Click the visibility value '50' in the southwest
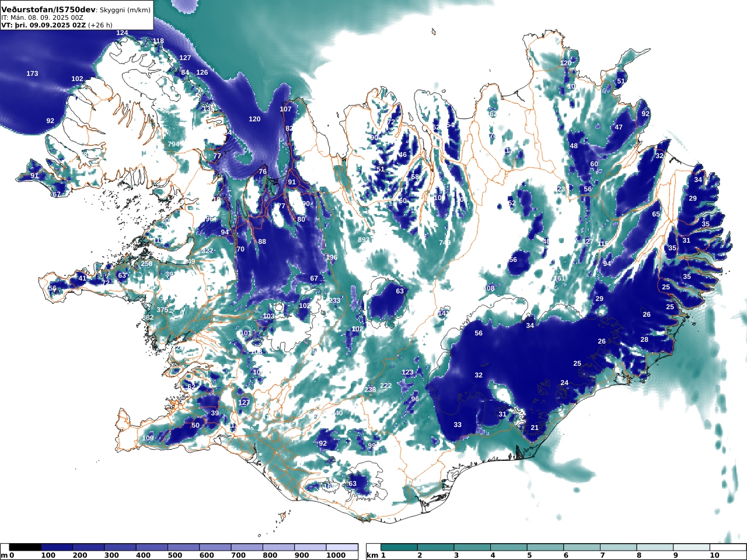 (x=196, y=425)
